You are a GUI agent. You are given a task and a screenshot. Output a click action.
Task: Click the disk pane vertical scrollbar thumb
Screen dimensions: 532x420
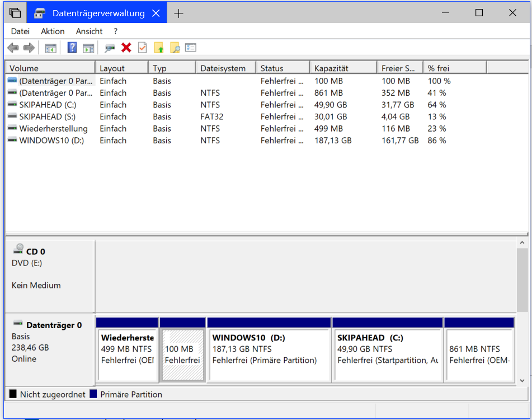coord(522,280)
